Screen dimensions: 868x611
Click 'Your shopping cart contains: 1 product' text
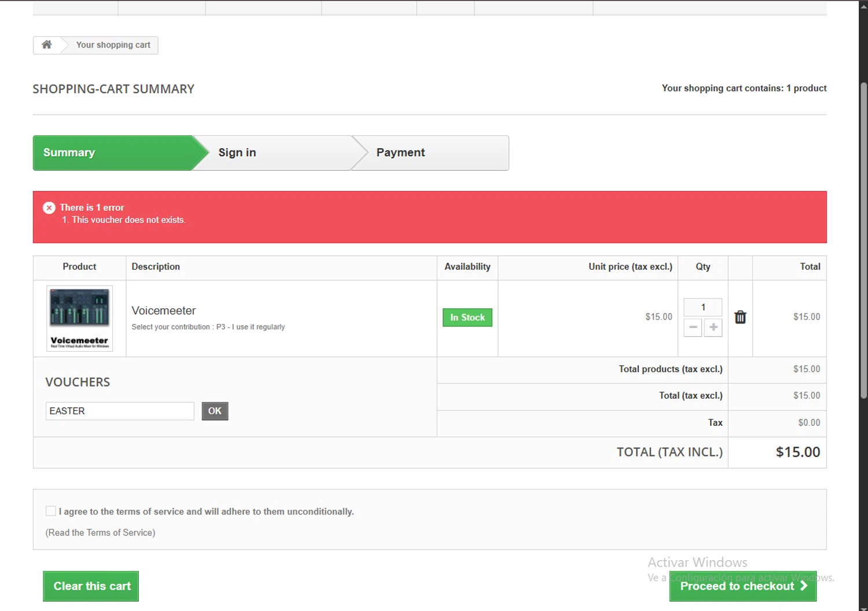(x=744, y=88)
